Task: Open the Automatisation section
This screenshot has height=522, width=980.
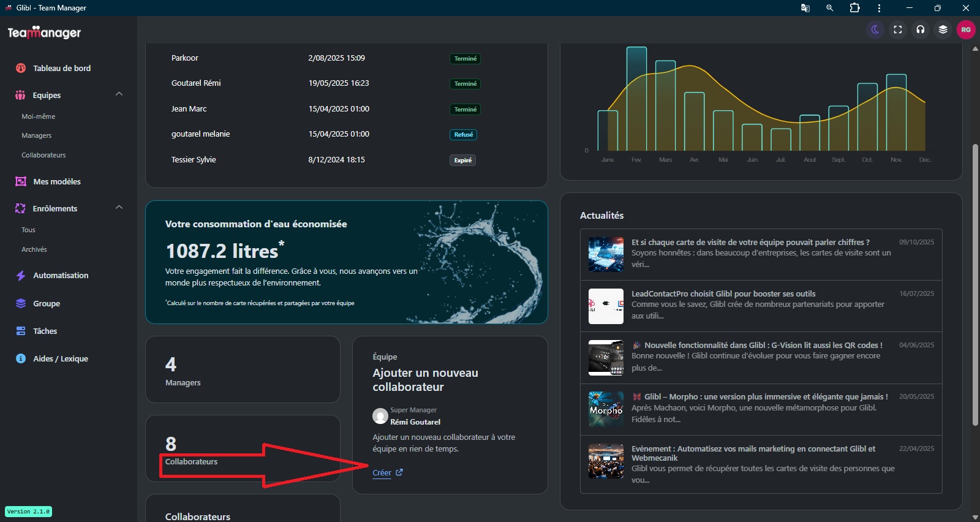Action: coord(60,275)
